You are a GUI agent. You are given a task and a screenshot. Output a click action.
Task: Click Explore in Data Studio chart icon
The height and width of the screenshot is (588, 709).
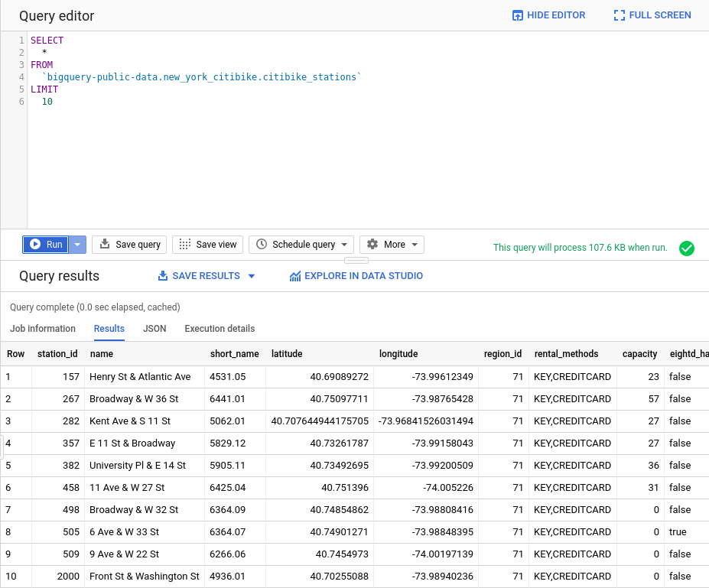click(295, 276)
